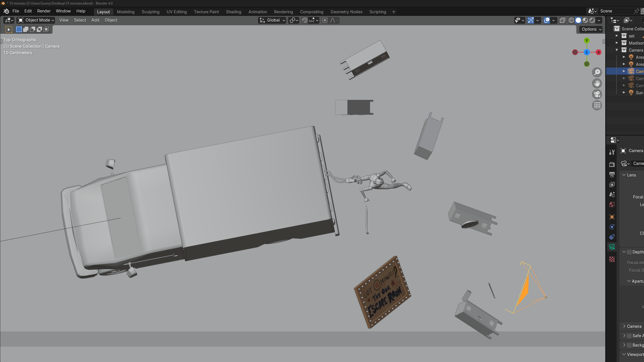Screen dimensions: 644x362
Task: Open Camera Data properties tab (green camera)
Action: tap(612, 247)
